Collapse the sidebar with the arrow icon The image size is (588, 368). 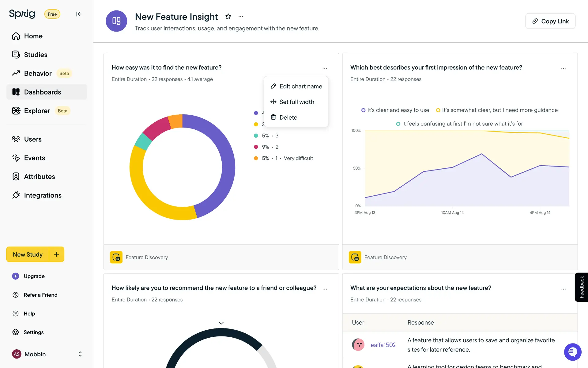tap(79, 14)
